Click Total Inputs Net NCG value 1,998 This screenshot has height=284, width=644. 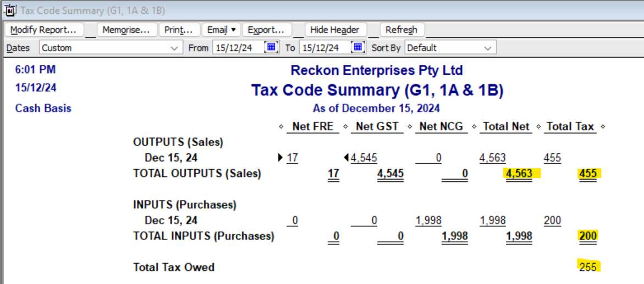click(x=455, y=236)
